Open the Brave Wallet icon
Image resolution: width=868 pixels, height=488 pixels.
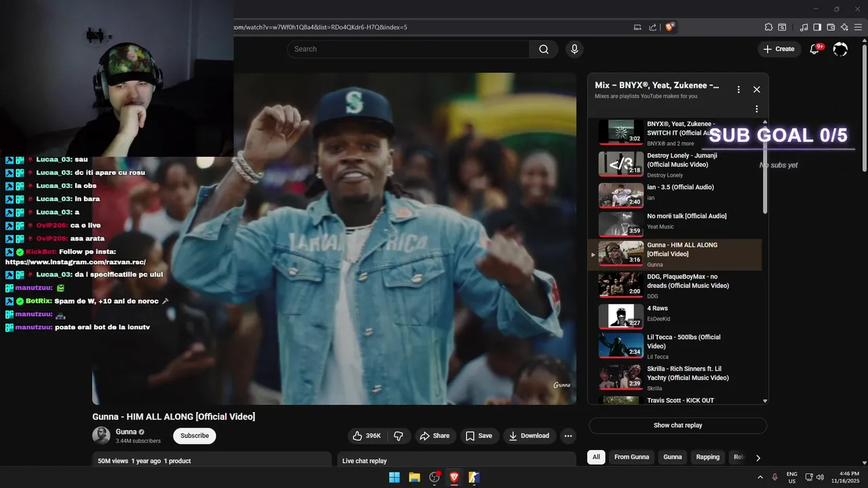point(831,27)
